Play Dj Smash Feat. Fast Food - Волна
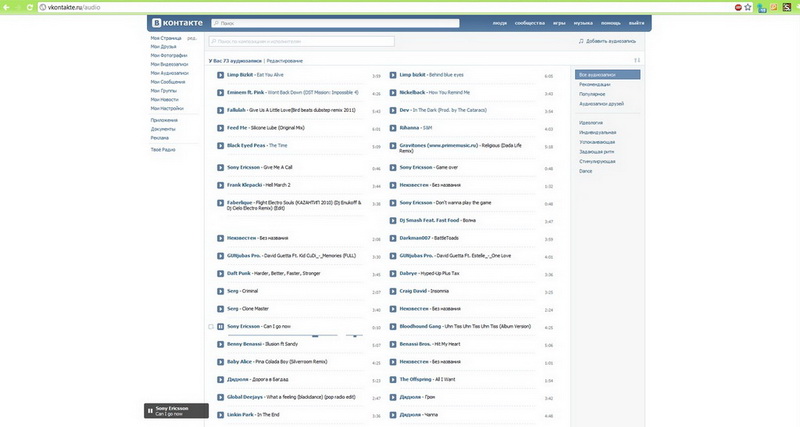Screen dimensions: 800x427 tap(393, 220)
